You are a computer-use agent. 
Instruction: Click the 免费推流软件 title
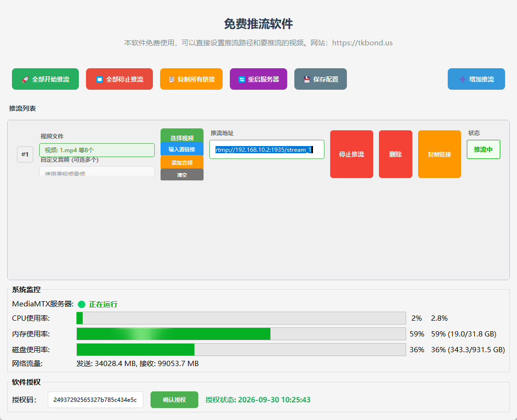click(258, 24)
